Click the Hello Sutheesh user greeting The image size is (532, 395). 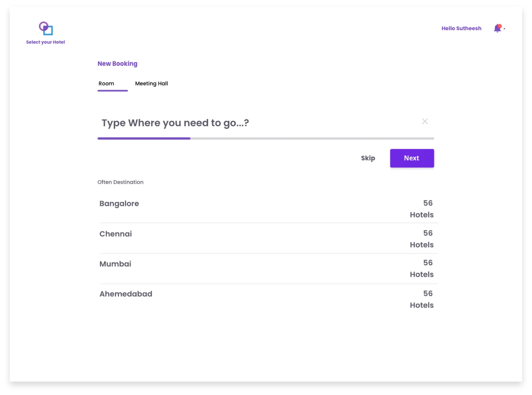coord(461,28)
